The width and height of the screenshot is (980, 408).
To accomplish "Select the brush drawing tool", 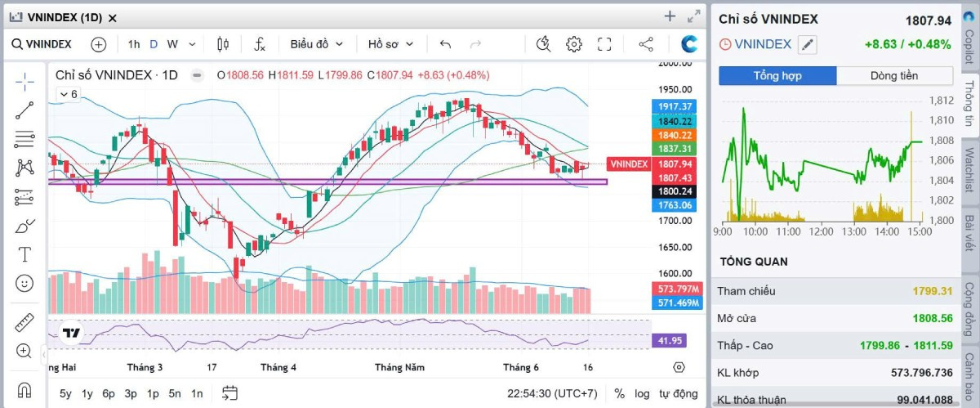I will pos(24,225).
